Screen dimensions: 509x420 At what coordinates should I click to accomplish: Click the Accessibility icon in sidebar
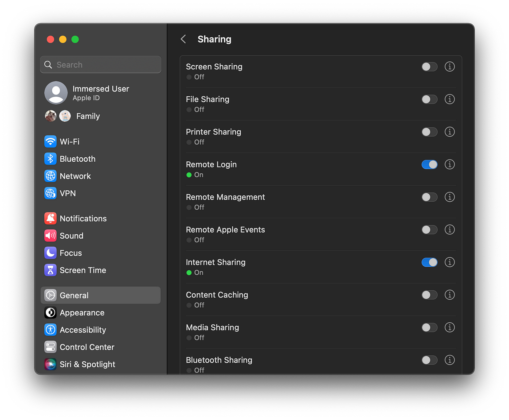click(51, 330)
